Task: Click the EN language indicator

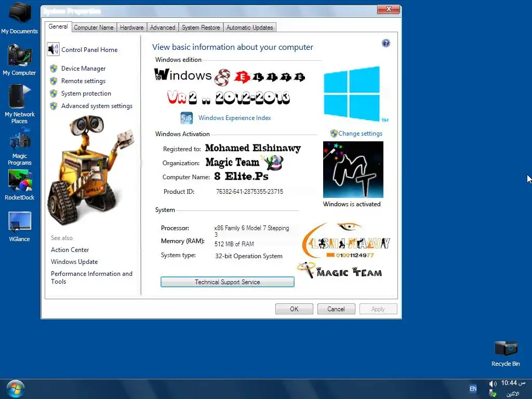Action: [473, 389]
